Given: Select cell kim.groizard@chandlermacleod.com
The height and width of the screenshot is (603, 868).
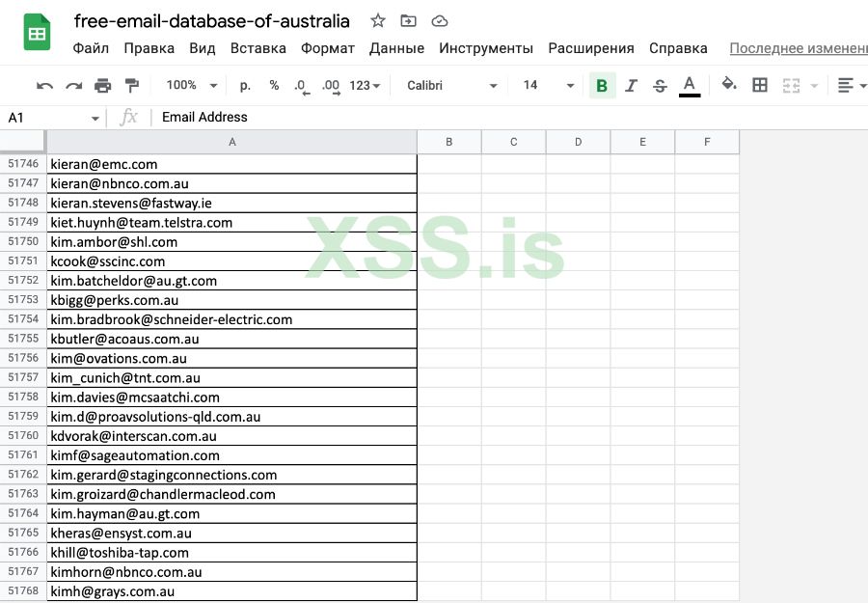Looking at the screenshot, I should tap(231, 494).
